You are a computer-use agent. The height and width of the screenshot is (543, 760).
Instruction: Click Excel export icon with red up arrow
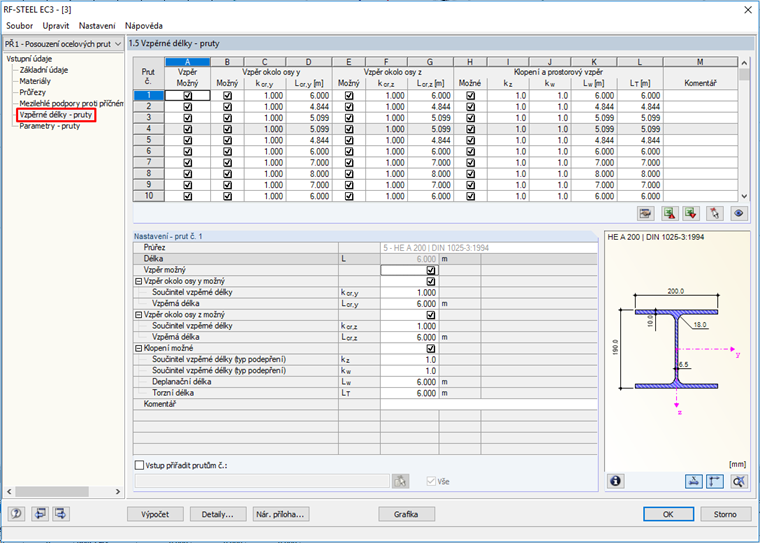(670, 213)
